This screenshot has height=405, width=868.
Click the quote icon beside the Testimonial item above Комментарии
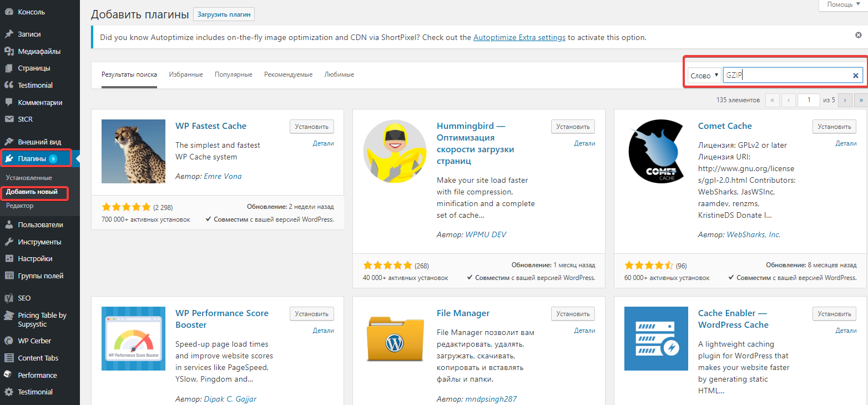coord(9,85)
